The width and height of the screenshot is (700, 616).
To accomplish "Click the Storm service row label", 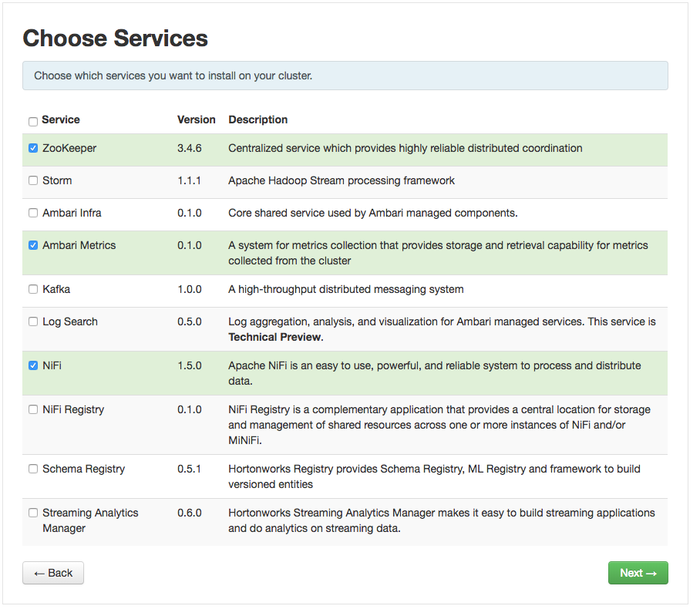I will [x=57, y=180].
